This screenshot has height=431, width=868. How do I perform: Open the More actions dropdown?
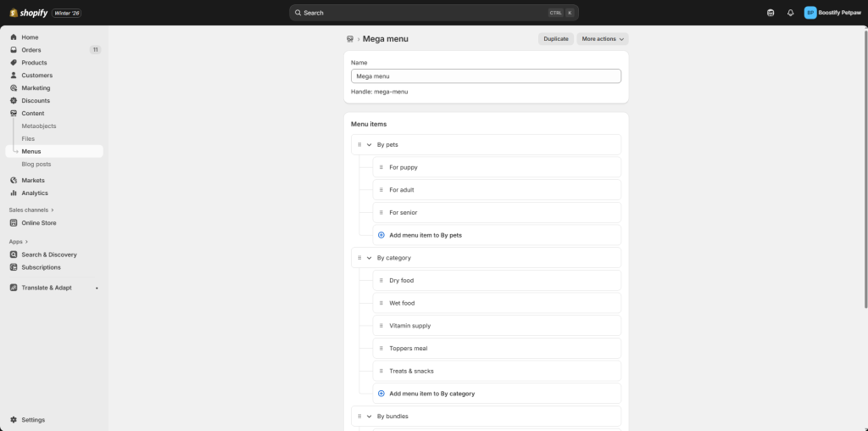(603, 39)
